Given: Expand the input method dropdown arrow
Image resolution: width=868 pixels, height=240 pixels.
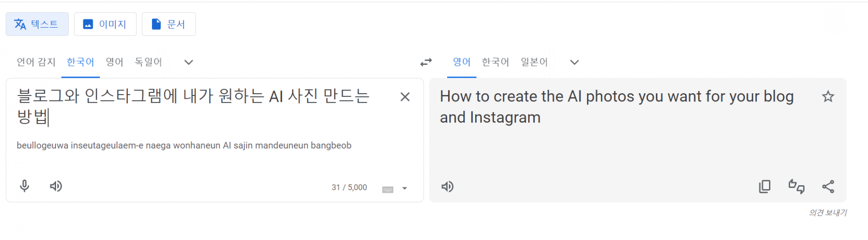Looking at the screenshot, I should pos(405,188).
